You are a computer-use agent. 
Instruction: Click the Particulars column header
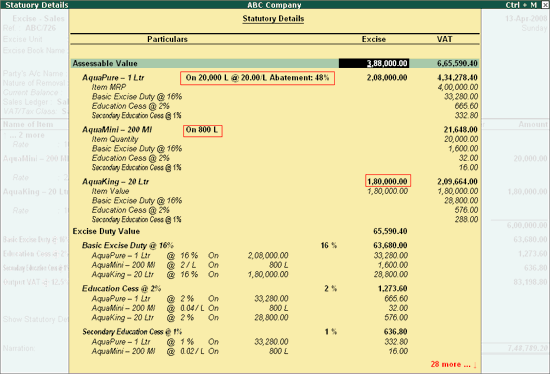coord(167,39)
